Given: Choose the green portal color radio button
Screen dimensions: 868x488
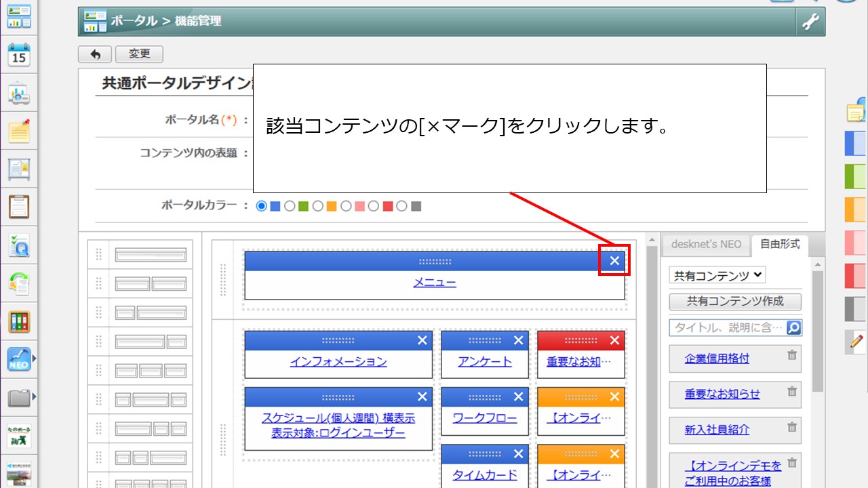Looking at the screenshot, I should pos(290,206).
